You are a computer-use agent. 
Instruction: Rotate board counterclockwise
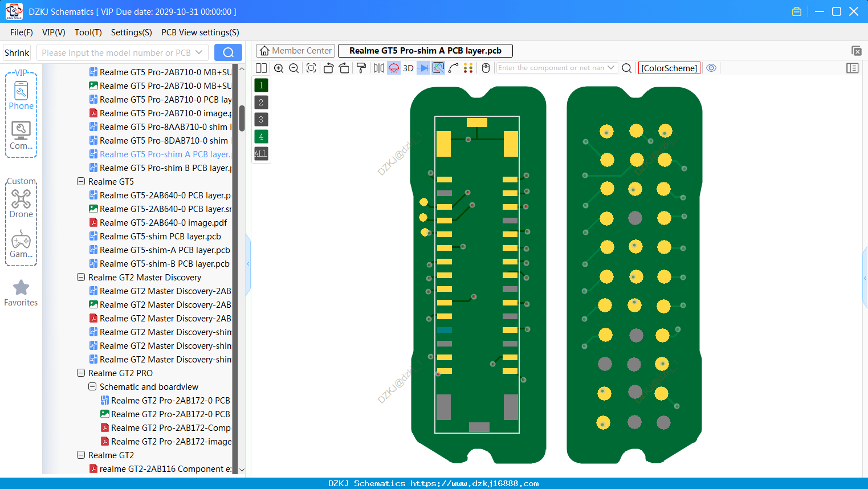pyautogui.click(x=328, y=68)
